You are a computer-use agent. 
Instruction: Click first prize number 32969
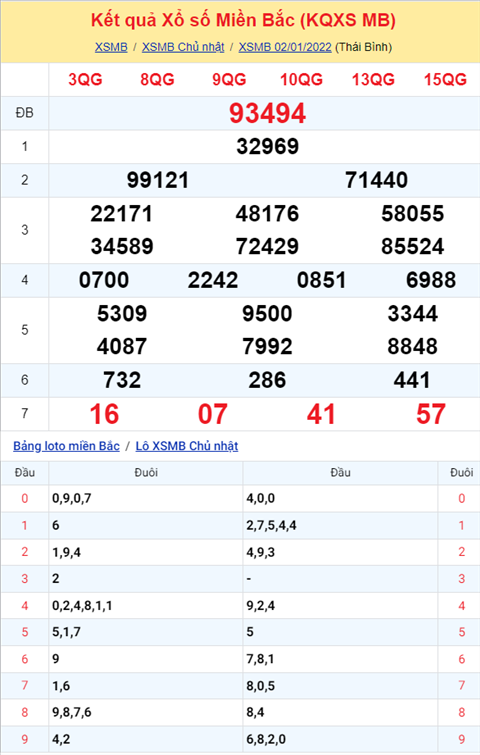point(267,146)
